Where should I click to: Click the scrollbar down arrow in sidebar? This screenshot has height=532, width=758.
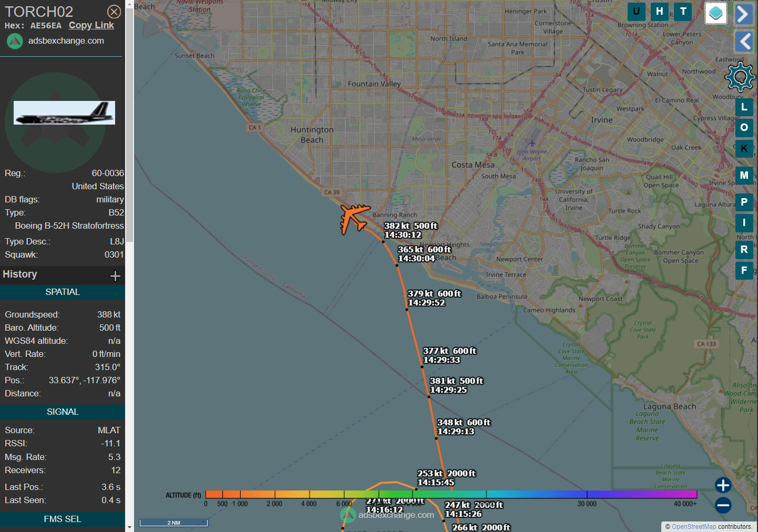(x=129, y=527)
